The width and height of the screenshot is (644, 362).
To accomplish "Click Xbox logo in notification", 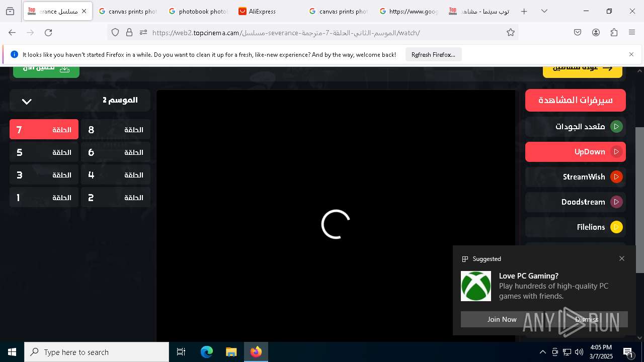I will (476, 286).
